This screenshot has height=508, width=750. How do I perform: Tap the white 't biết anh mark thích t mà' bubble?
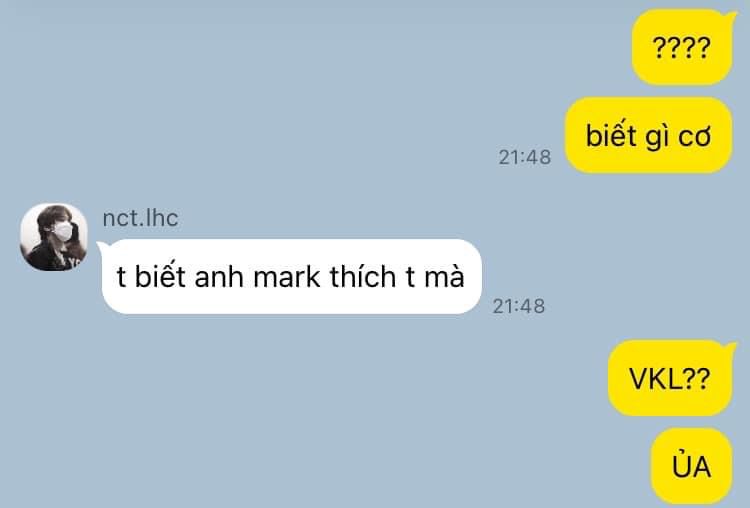[x=291, y=276]
